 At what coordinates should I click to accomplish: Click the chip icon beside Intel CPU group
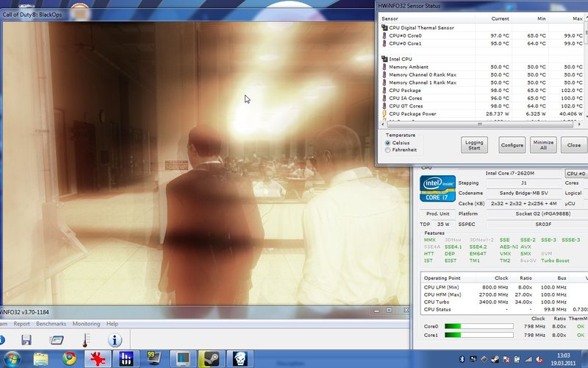(x=384, y=59)
